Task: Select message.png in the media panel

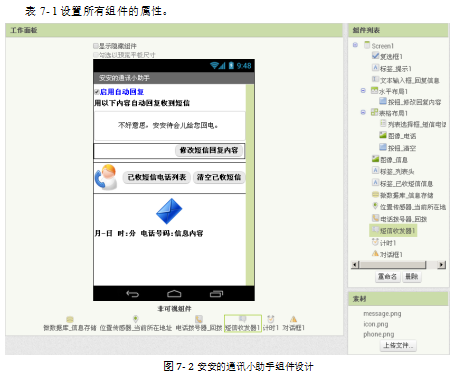Action: tap(382, 313)
